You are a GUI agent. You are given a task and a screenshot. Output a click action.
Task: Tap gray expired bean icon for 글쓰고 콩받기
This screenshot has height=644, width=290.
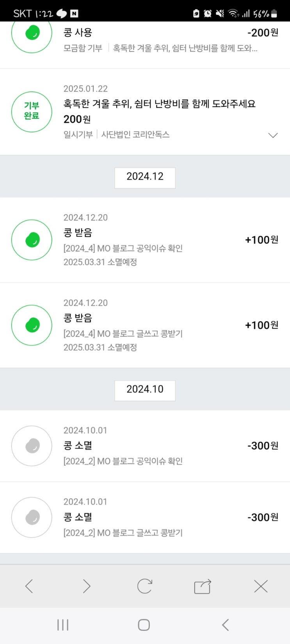coord(32,517)
